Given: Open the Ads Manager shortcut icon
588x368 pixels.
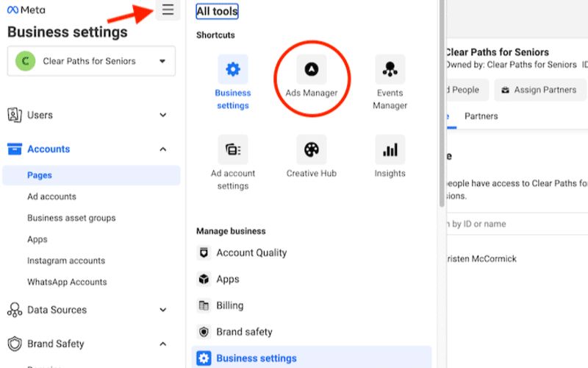Looking at the screenshot, I should pyautogui.click(x=311, y=69).
